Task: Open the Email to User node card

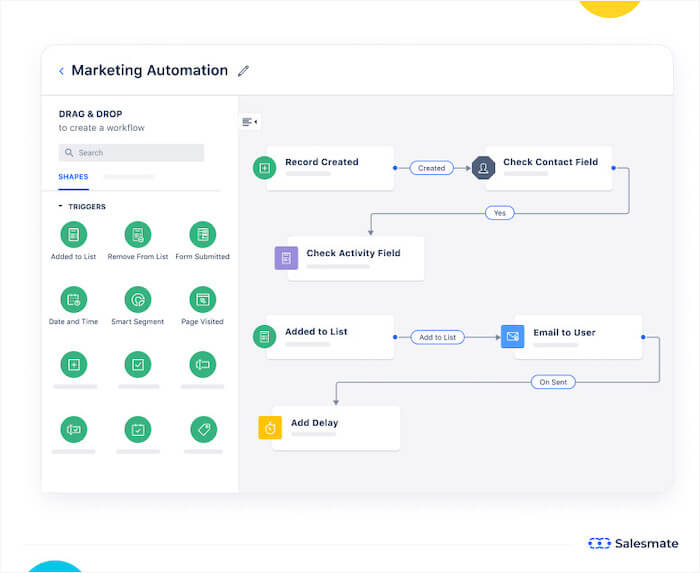Action: 578,337
